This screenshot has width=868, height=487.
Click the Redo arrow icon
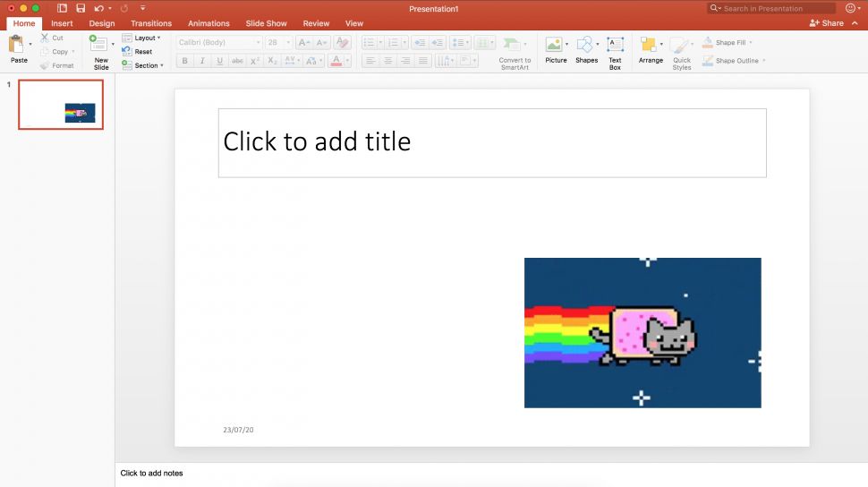[x=124, y=8]
